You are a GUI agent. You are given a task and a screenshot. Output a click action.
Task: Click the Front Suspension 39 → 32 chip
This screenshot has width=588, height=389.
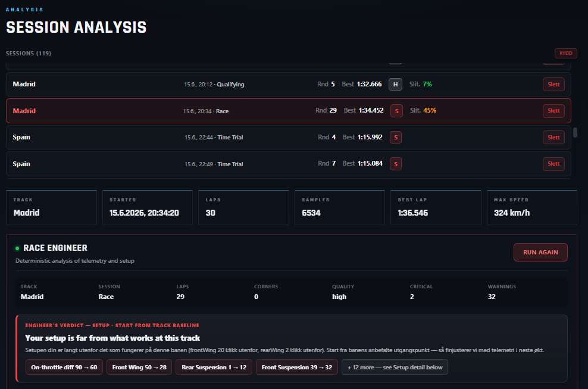pos(296,367)
